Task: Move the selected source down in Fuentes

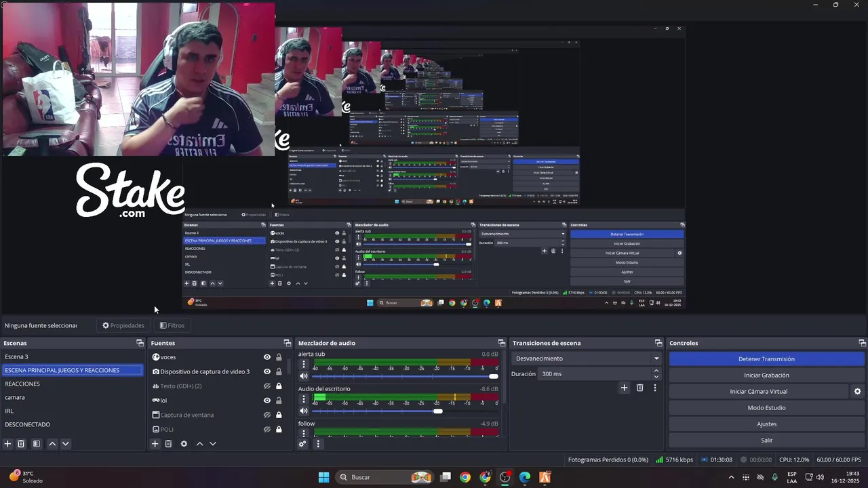Action: (212, 444)
